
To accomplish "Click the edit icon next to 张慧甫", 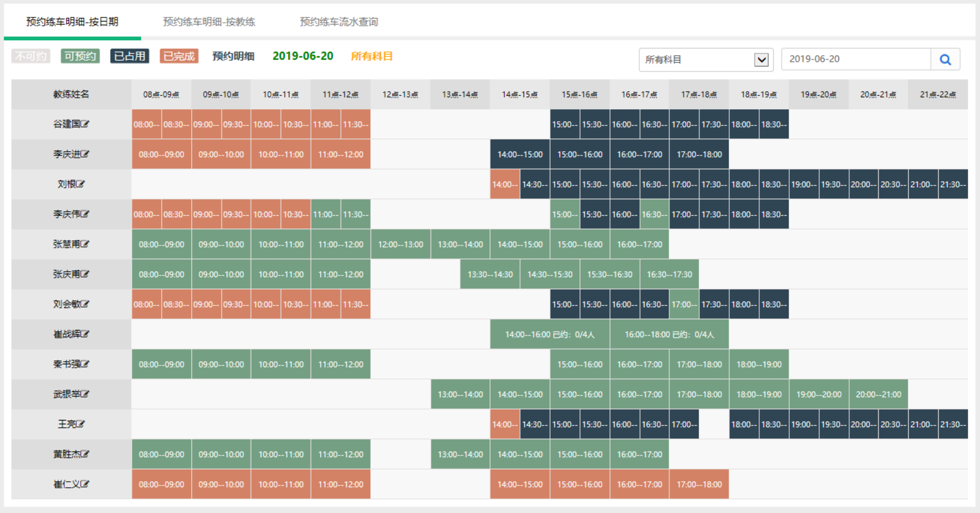I will tap(85, 244).
